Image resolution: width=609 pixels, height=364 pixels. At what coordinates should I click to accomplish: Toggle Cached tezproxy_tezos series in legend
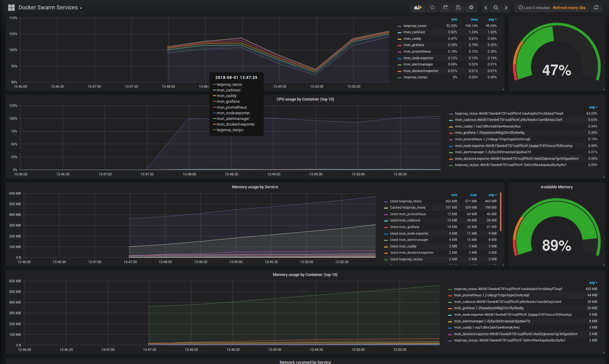pos(407,207)
